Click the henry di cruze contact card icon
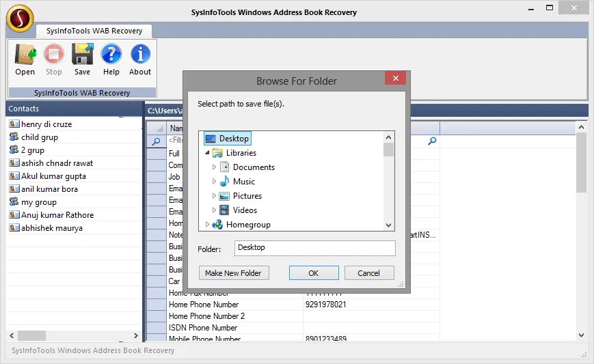Viewport: 594px width, 364px height. [14, 124]
